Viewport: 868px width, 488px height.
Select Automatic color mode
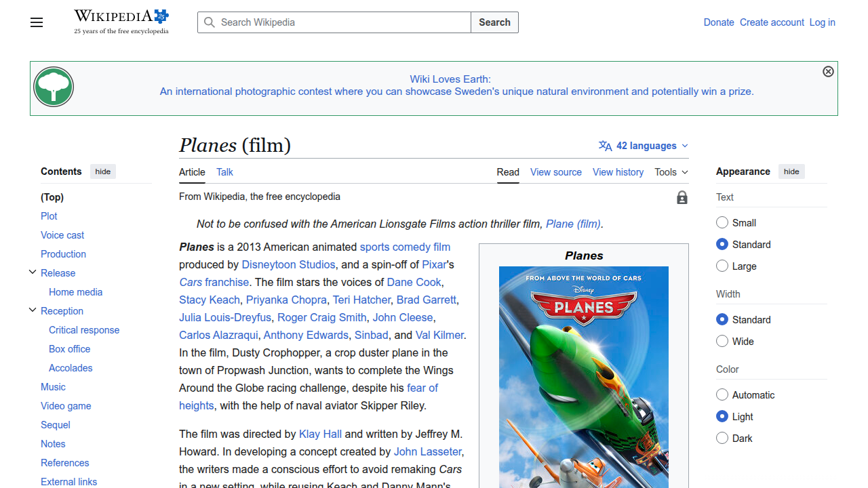722,394
